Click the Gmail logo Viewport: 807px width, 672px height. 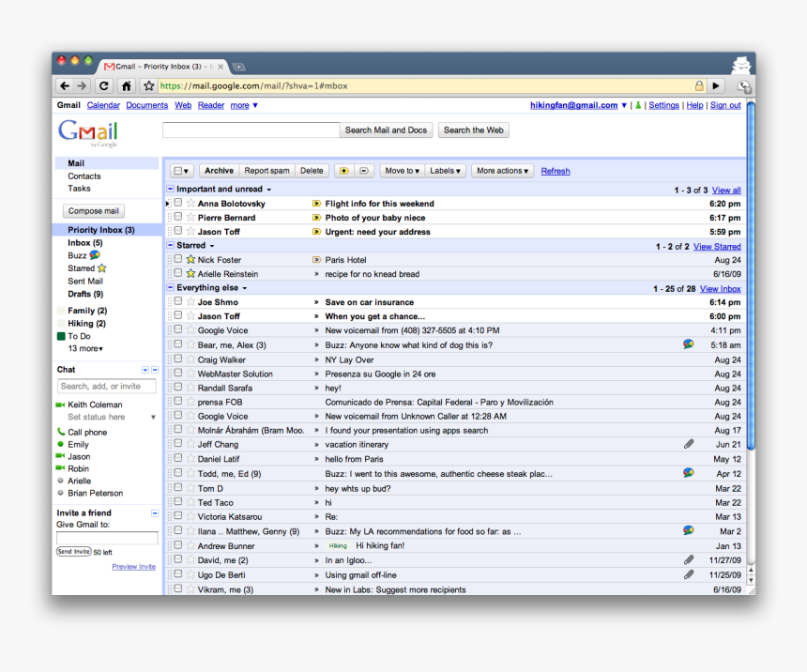(x=86, y=132)
